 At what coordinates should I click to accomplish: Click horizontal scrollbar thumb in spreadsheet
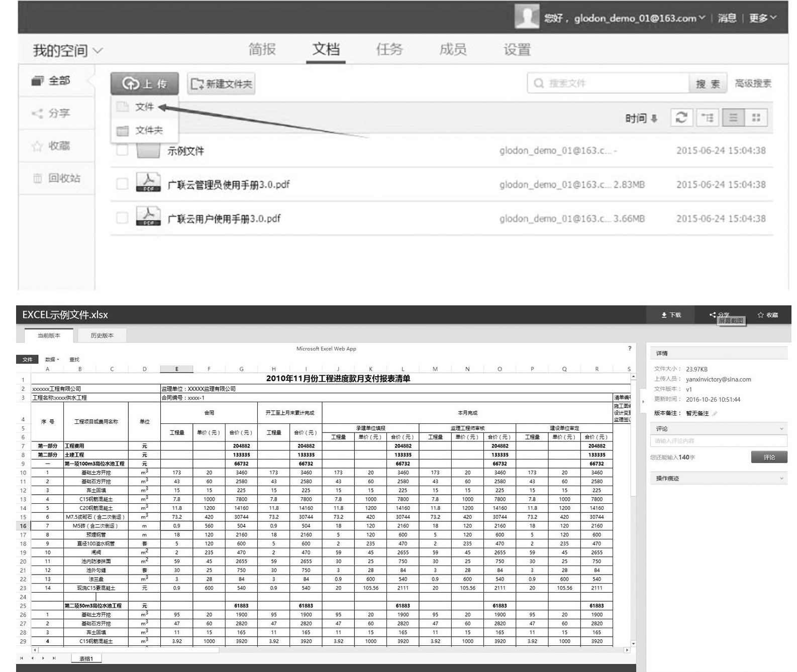(x=129, y=650)
